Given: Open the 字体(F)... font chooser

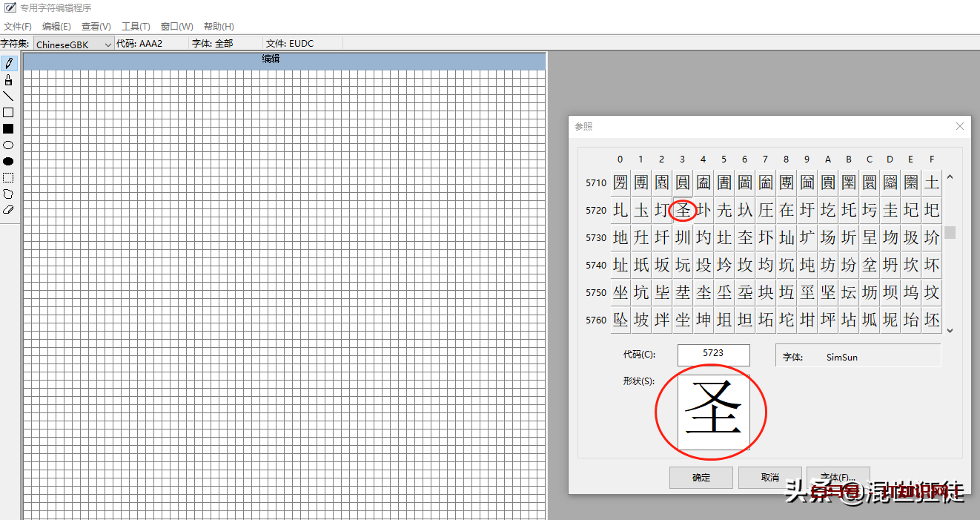Looking at the screenshot, I should [838, 478].
